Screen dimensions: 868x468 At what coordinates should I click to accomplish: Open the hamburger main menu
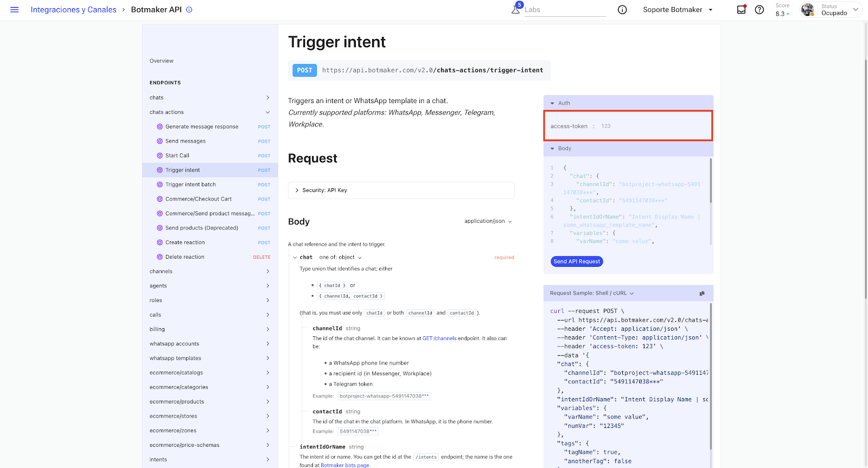[x=15, y=10]
